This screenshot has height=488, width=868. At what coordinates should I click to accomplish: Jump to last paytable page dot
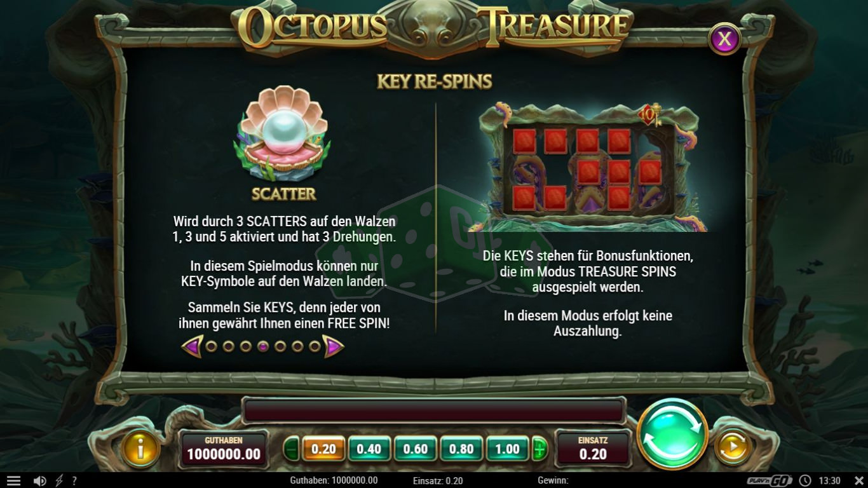[315, 346]
